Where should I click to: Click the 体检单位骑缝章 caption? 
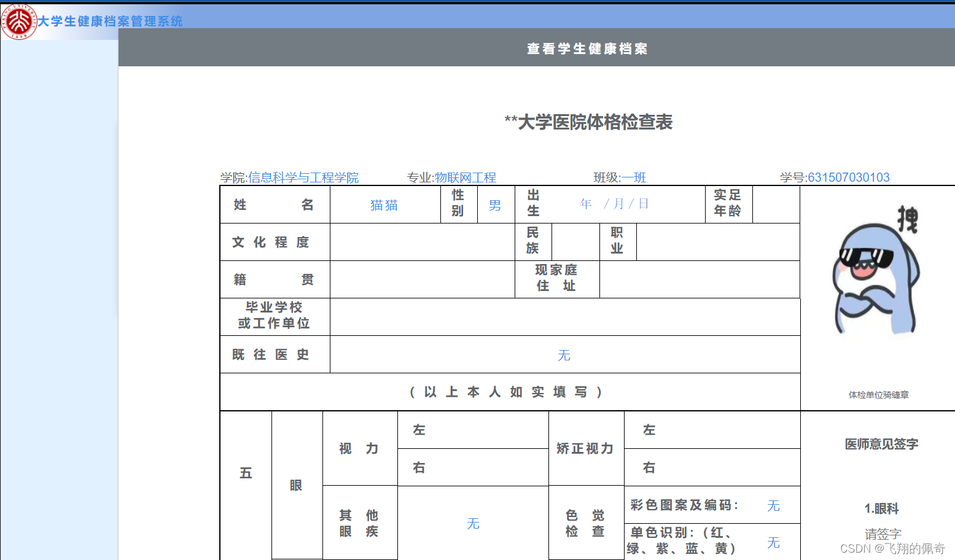(879, 395)
